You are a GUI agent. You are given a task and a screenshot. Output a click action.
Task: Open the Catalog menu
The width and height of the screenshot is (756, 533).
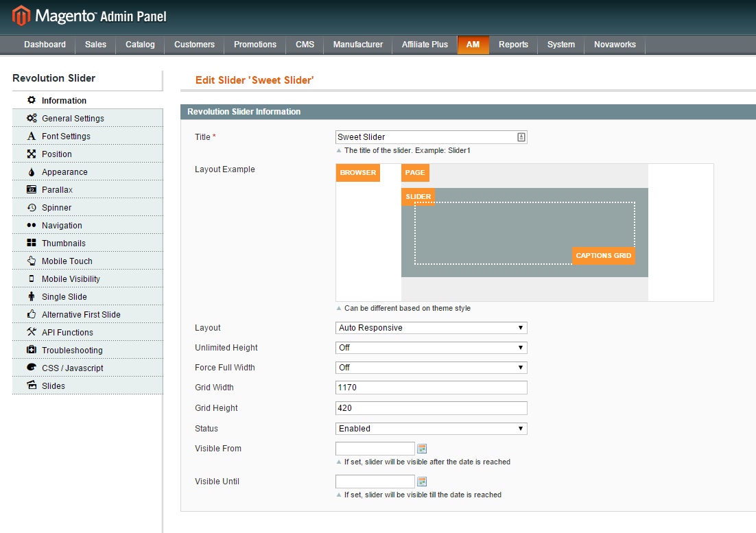coord(141,45)
